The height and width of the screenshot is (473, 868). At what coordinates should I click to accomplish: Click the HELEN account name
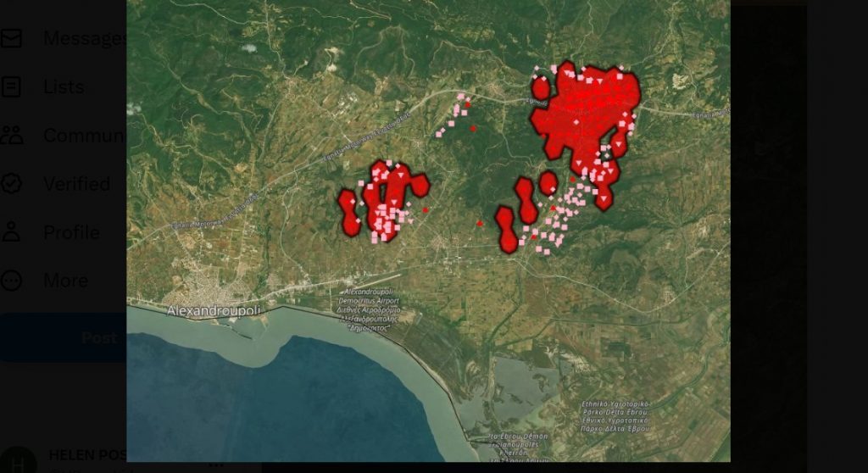pyautogui.click(x=86, y=455)
